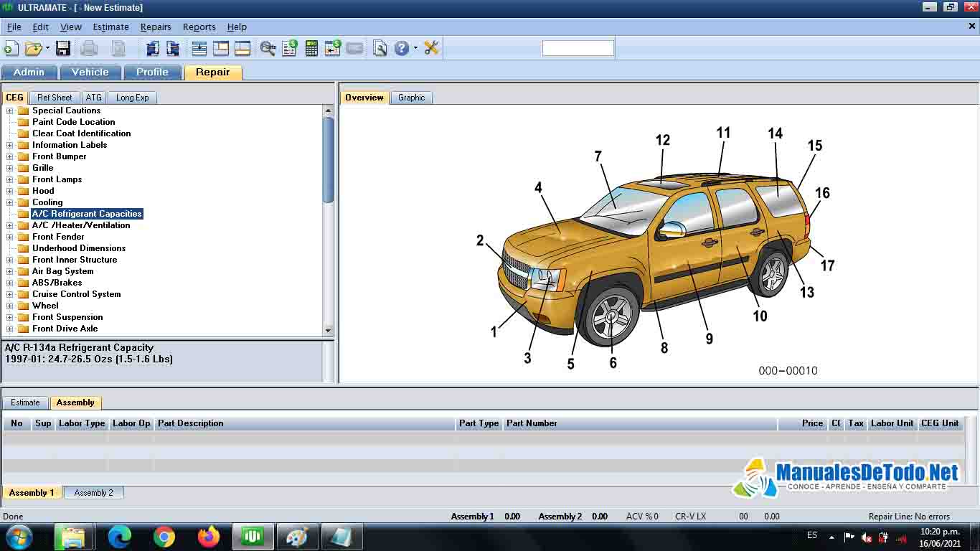Select the Cruise Control System tree item
980x551 pixels.
(x=76, y=294)
